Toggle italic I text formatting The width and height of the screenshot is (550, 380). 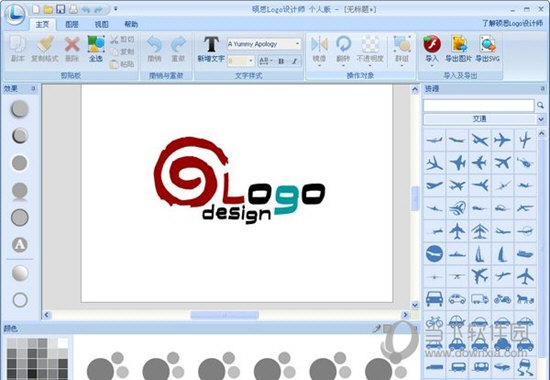(x=295, y=61)
